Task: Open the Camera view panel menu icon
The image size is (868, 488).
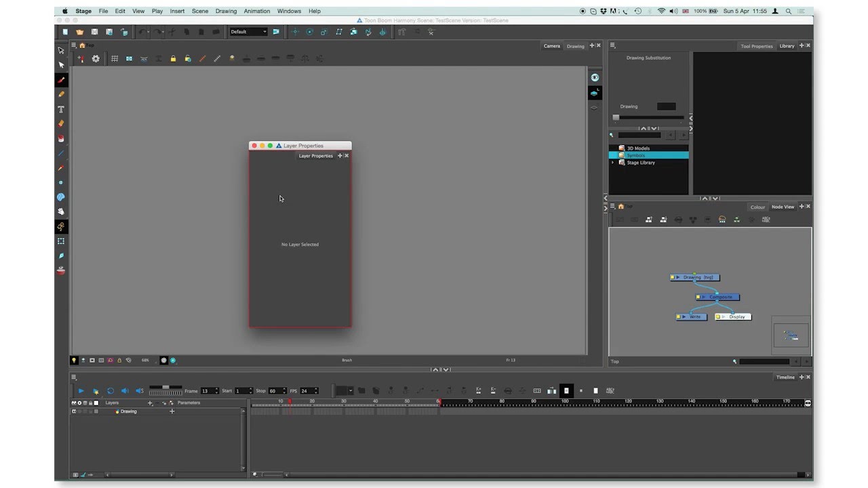Action: [x=74, y=45]
